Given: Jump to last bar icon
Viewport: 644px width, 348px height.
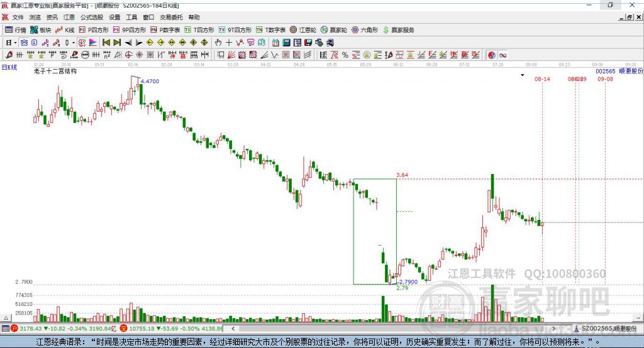Looking at the screenshot, I should click(117, 43).
